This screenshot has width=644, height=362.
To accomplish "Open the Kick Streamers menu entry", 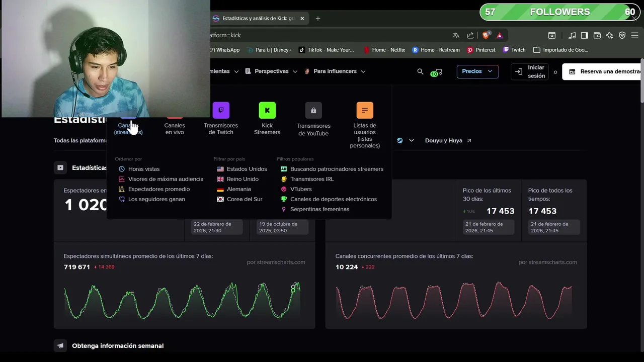I will pos(267,119).
